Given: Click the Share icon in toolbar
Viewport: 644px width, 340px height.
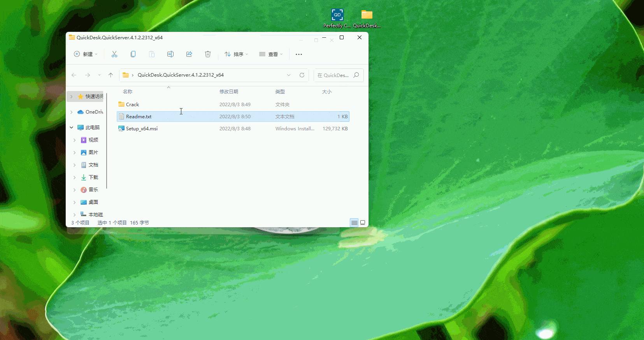Looking at the screenshot, I should coord(189,54).
